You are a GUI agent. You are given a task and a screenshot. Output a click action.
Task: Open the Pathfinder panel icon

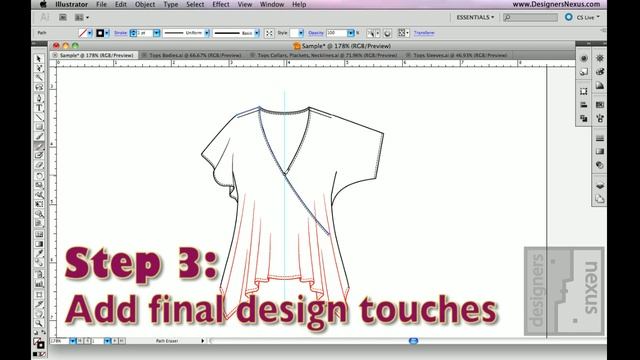click(584, 118)
